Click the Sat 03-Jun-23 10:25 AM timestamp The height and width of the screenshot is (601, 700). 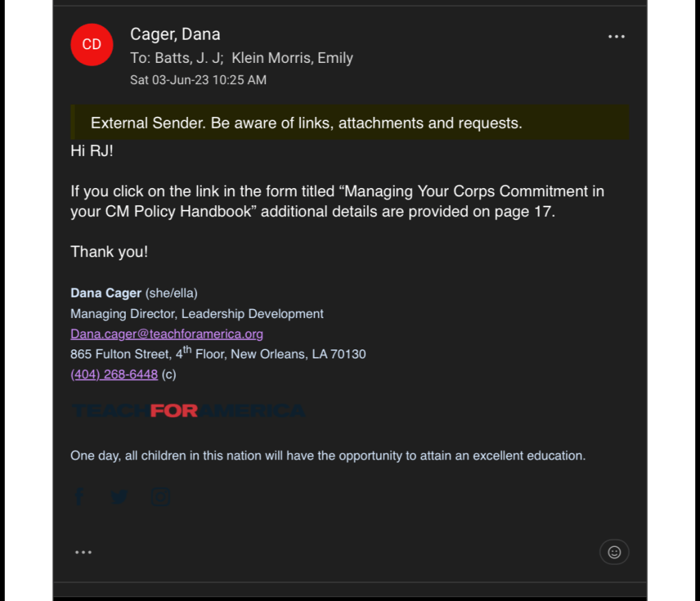point(198,80)
